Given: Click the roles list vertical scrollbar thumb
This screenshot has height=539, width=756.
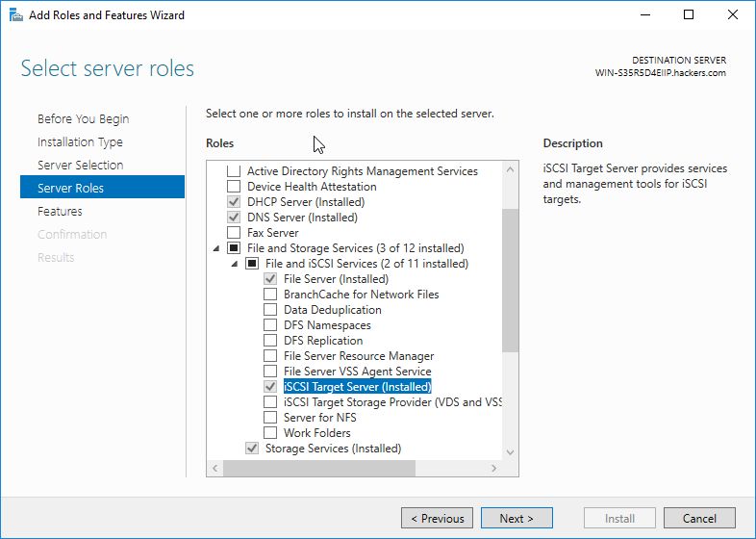Looking at the screenshot, I should [x=511, y=279].
